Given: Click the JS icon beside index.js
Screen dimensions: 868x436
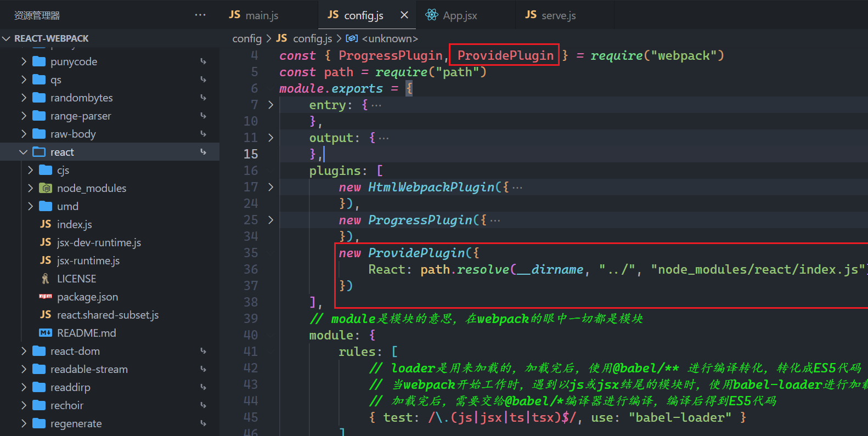Looking at the screenshot, I should pyautogui.click(x=46, y=224).
